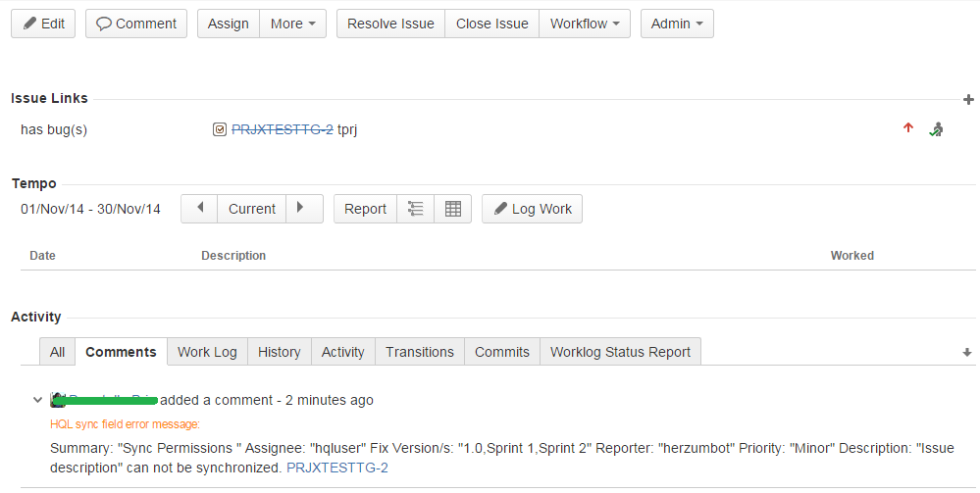This screenshot has width=980, height=493.
Task: Select the Commits tab
Action: [501, 352]
